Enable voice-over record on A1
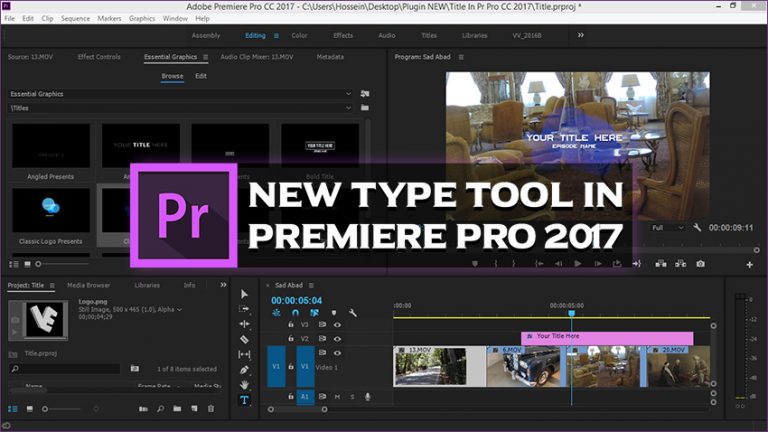Viewport: 768px width, 432px height. 367,397
